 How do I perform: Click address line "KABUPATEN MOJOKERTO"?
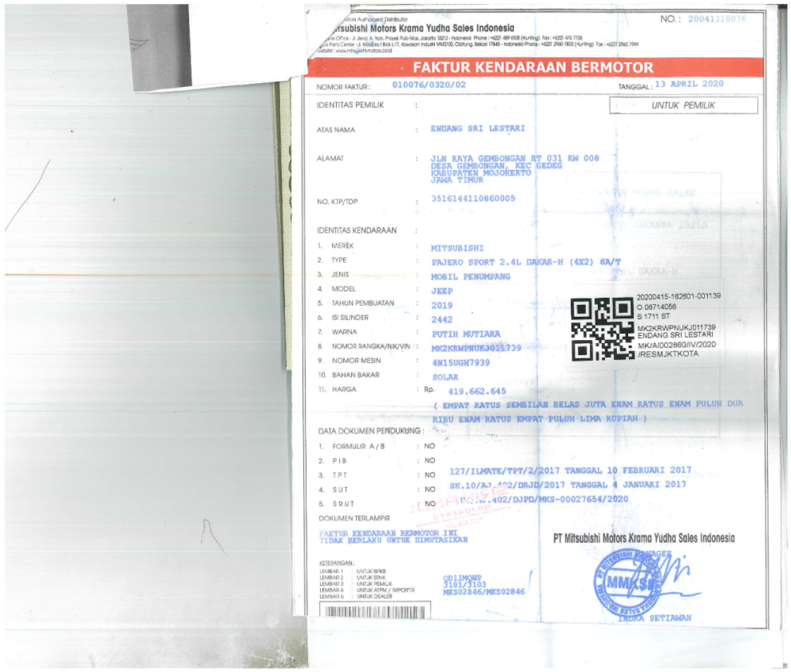pyautogui.click(x=481, y=173)
